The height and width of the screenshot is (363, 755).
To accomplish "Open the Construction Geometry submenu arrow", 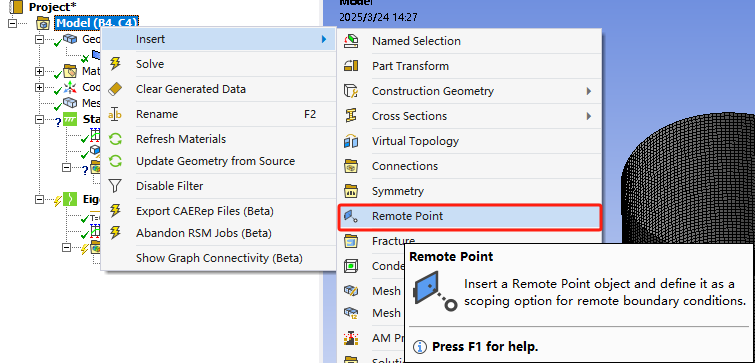I will click(x=588, y=91).
